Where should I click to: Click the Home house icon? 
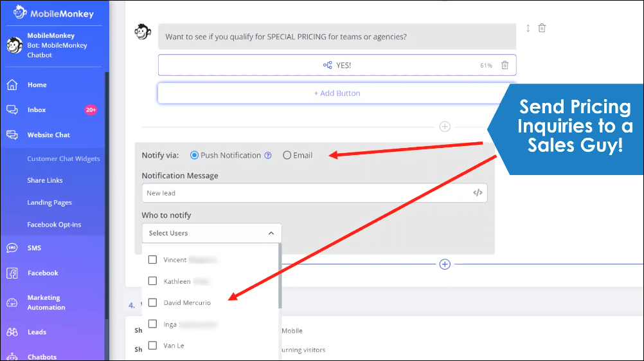12,85
